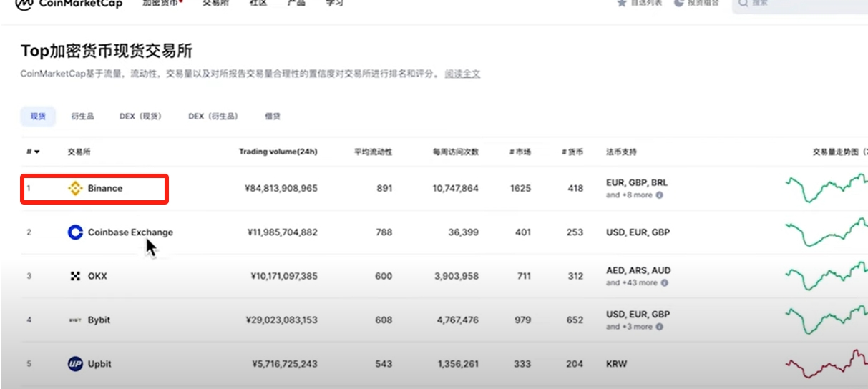868x389 pixels.
Task: Open CoinMarketCap home via logo
Action: [x=69, y=4]
